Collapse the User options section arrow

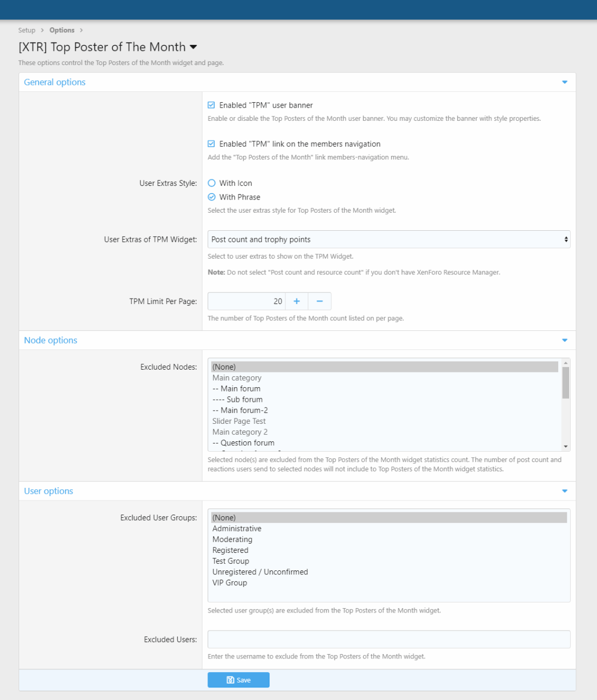(565, 491)
